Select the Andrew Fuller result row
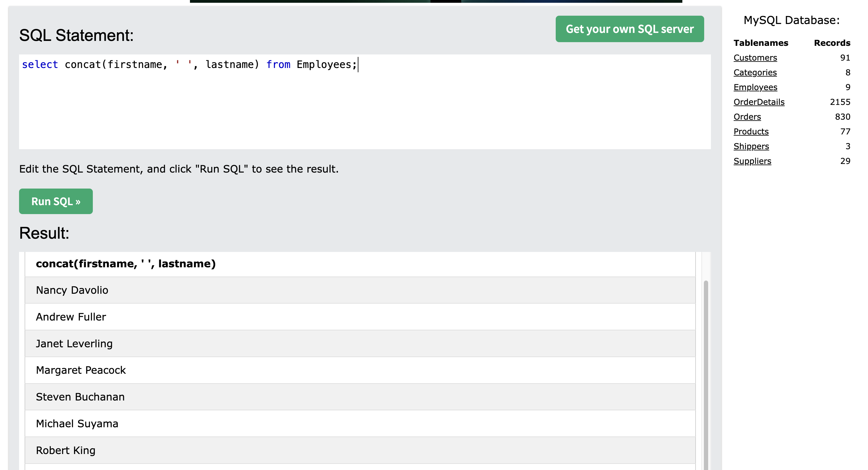 click(x=360, y=317)
